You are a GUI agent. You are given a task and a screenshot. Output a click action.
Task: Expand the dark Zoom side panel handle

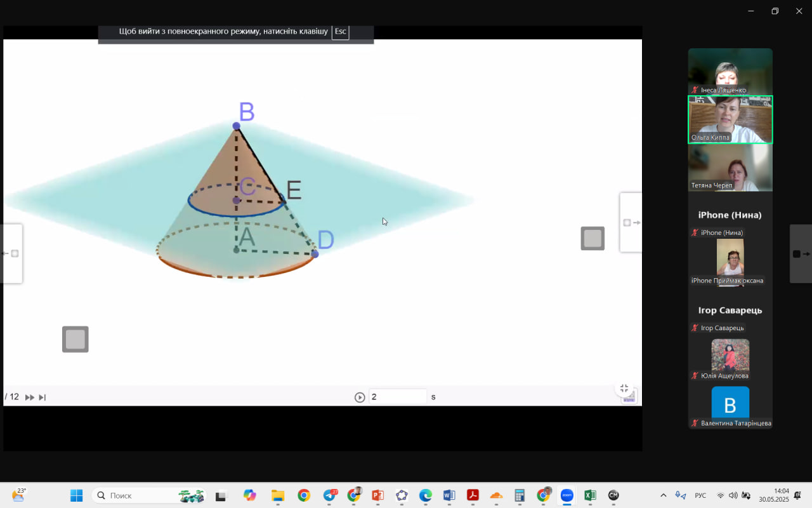(801, 253)
